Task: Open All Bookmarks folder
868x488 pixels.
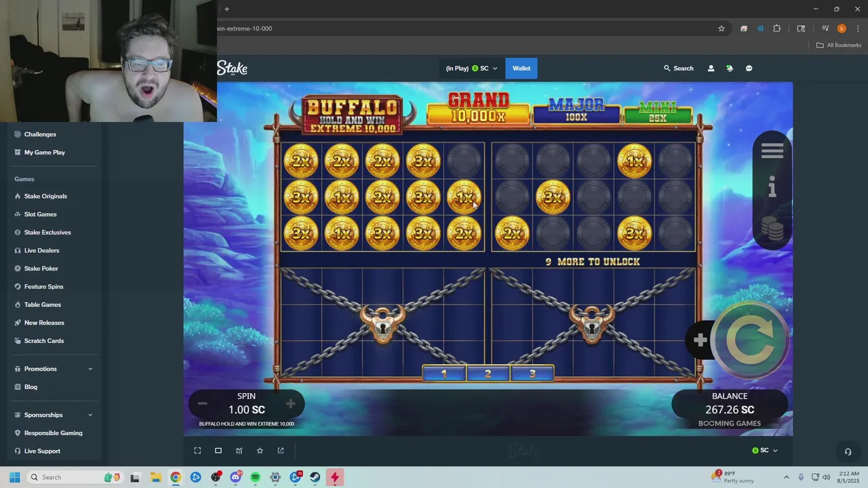Action: (839, 45)
